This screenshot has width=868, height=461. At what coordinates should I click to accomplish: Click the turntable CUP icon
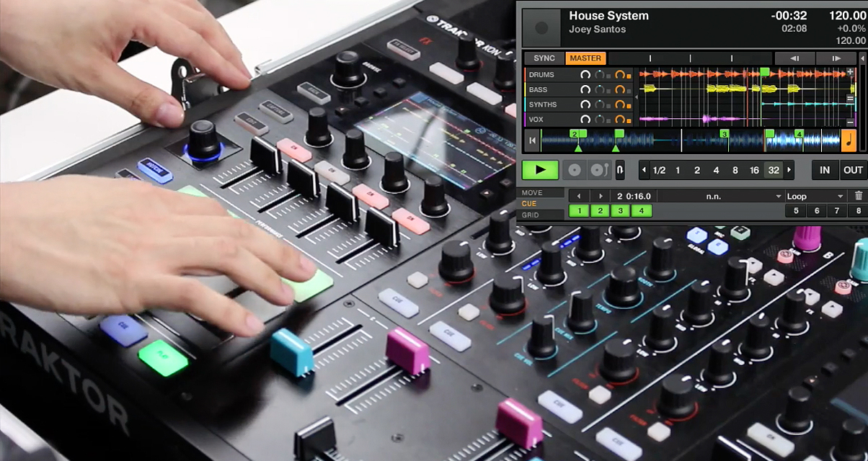598,171
